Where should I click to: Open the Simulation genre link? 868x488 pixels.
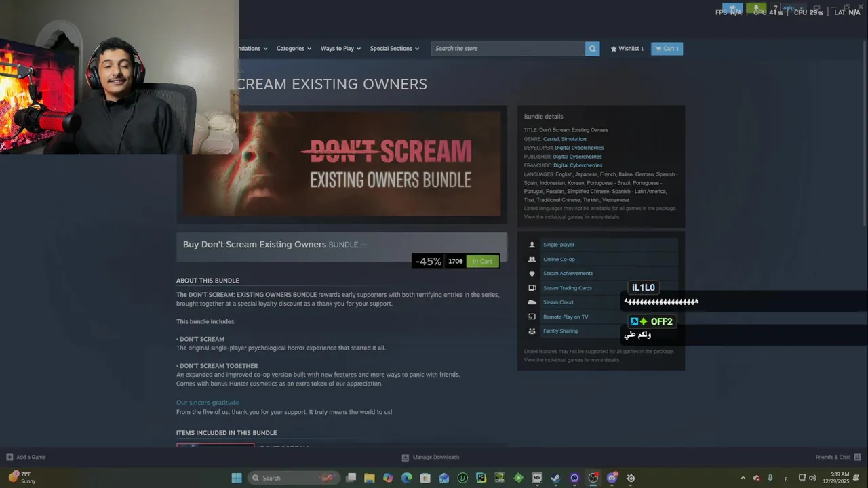574,139
